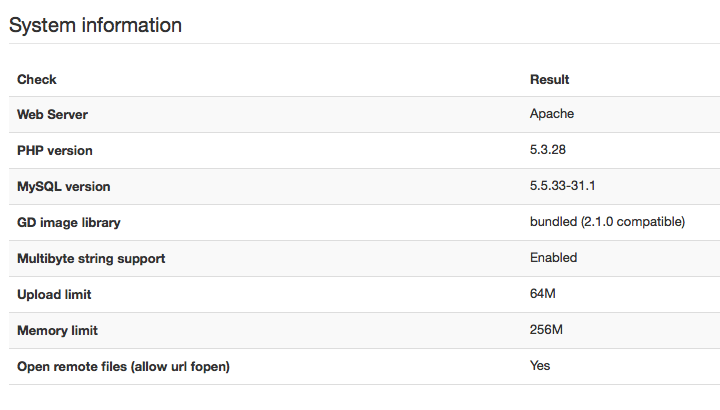This screenshot has width=720, height=410.
Task: Click the System information heading
Action: tap(95, 25)
